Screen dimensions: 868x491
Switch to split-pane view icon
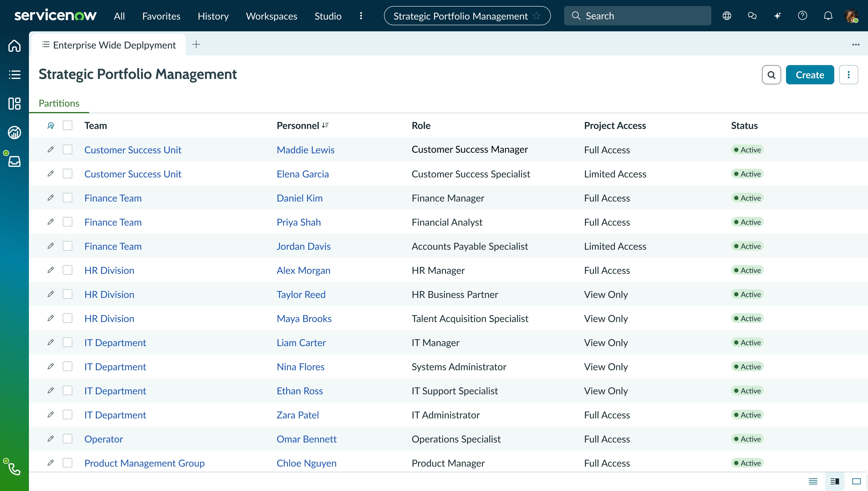point(835,481)
